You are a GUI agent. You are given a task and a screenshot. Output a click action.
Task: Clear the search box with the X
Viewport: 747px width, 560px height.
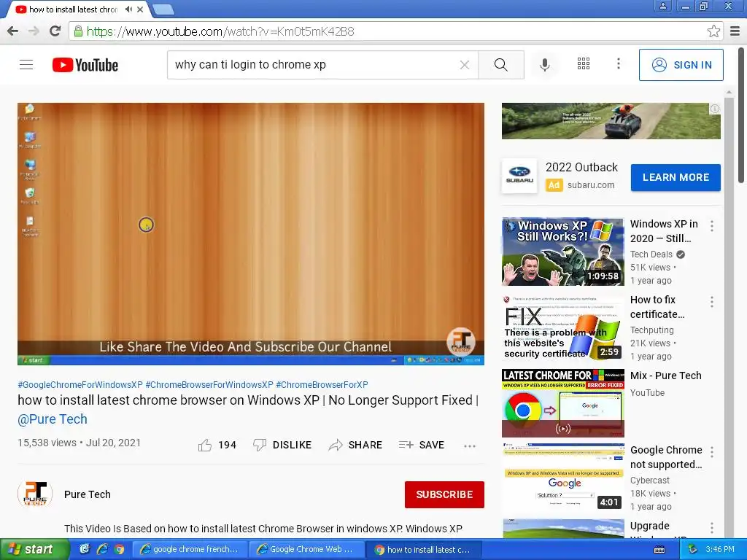465,65
